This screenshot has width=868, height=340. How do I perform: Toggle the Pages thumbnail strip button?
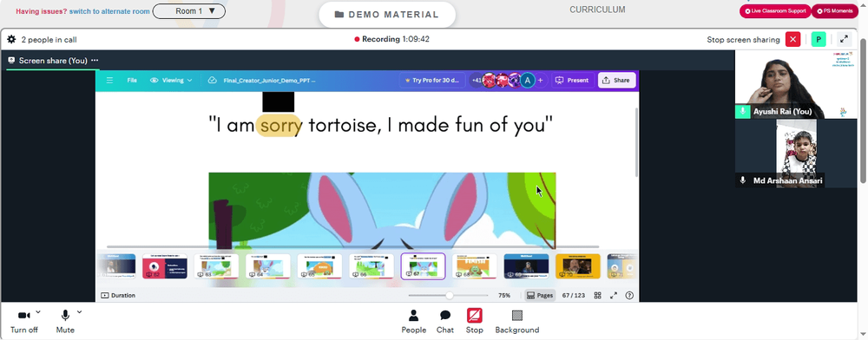click(540, 295)
